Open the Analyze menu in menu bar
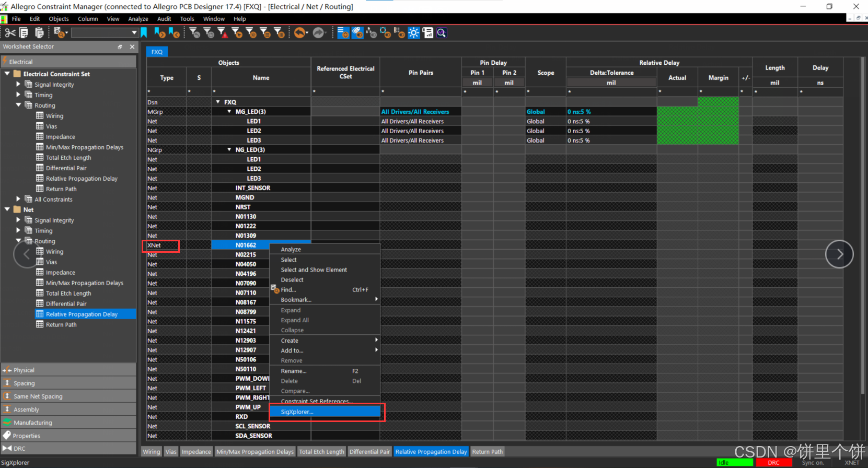Viewport: 868px width, 468px height. pos(138,19)
